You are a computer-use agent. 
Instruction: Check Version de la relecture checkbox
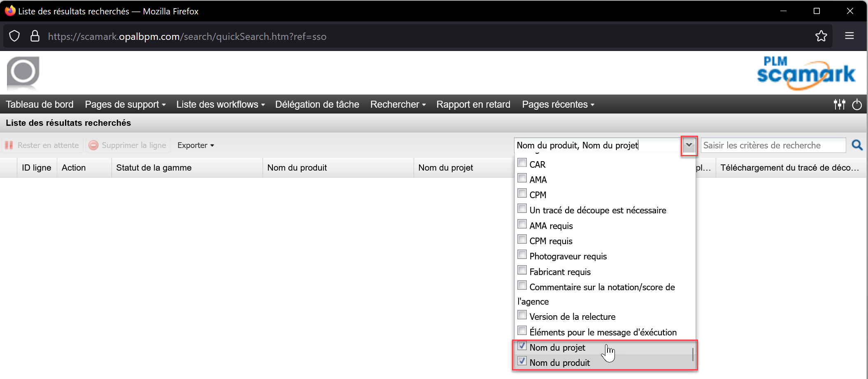(x=522, y=315)
